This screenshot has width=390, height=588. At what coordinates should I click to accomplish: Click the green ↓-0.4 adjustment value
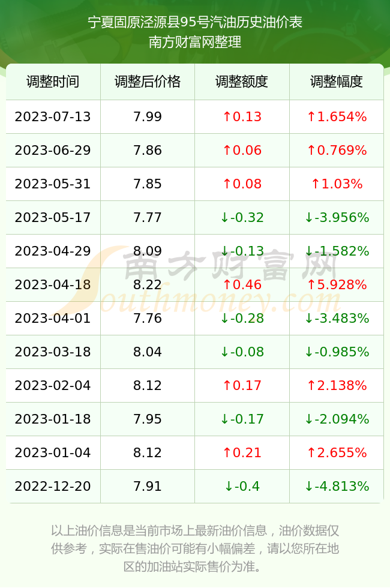[242, 487]
